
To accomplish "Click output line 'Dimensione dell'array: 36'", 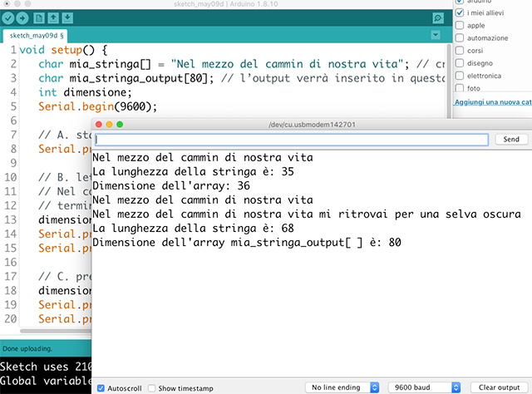I will pyautogui.click(x=171, y=186).
